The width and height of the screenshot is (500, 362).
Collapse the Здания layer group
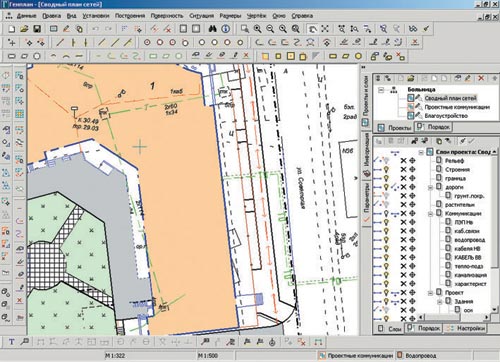click(440, 302)
